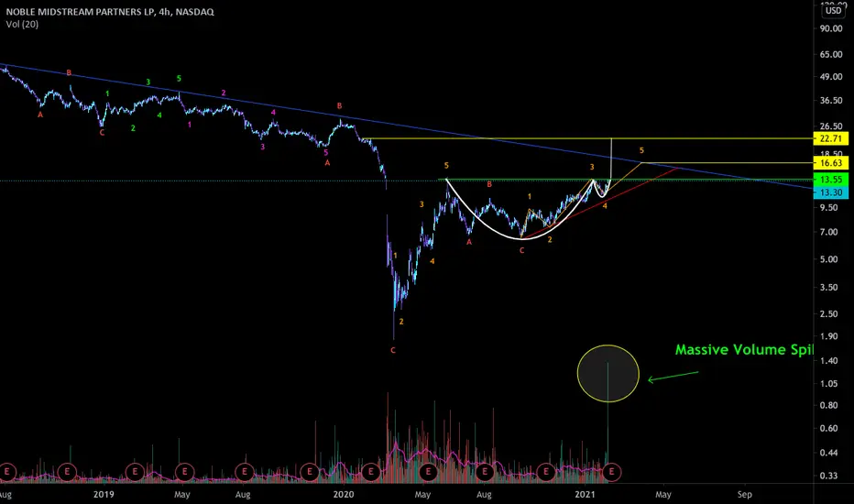Click the 7.00 value on the price scale
The image size is (854, 504).
[829, 232]
